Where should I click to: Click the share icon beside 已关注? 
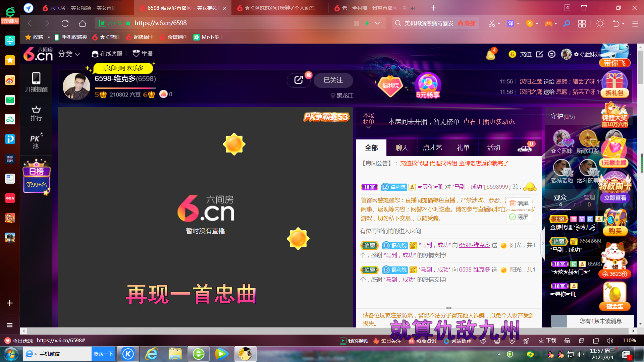pyautogui.click(x=299, y=80)
